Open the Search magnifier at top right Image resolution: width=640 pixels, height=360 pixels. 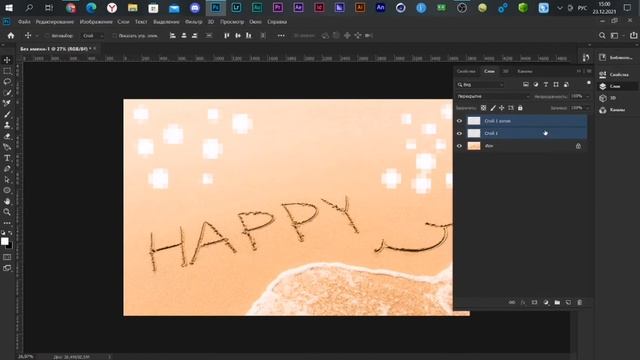[x=602, y=36]
